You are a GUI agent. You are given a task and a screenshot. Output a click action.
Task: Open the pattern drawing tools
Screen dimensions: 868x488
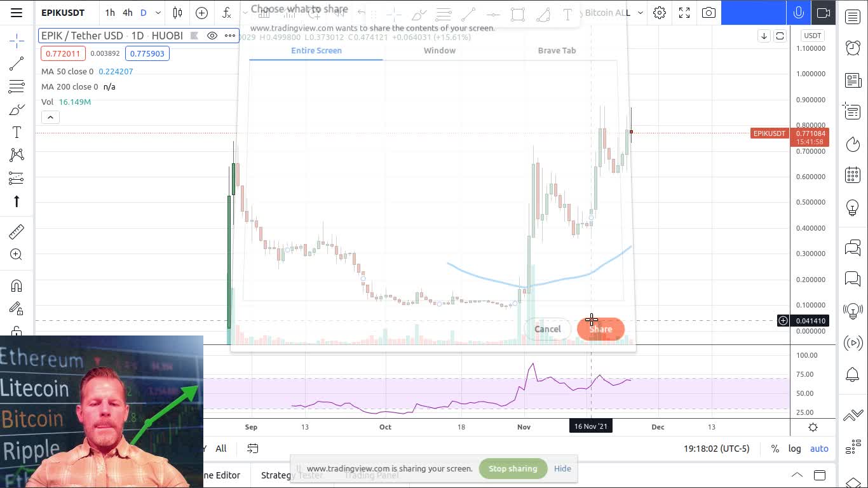[x=17, y=155]
